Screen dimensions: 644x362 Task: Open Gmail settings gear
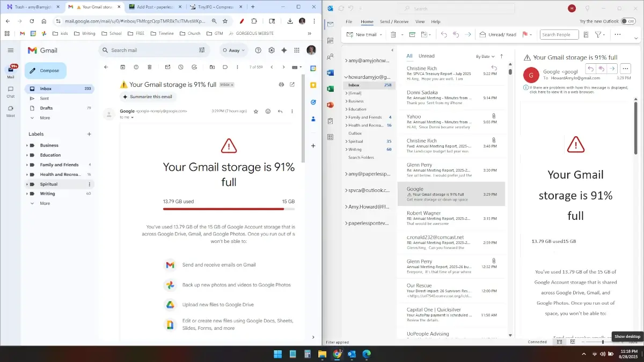272,50
